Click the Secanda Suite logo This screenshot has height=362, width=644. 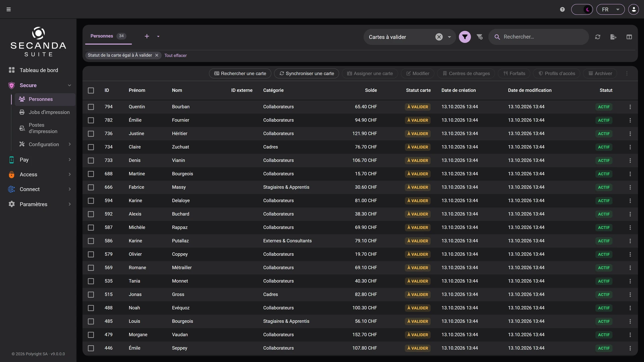[38, 42]
